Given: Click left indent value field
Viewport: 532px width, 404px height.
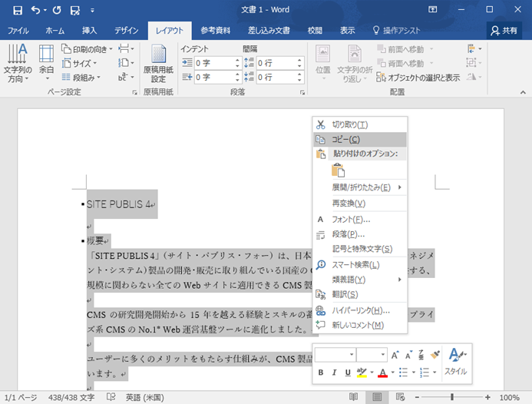Looking at the screenshot, I should coord(213,63).
